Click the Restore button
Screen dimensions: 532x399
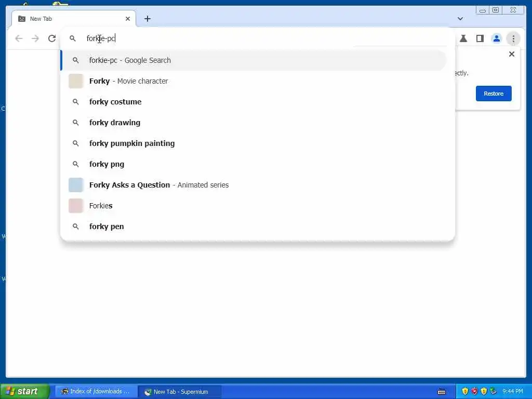(494, 94)
